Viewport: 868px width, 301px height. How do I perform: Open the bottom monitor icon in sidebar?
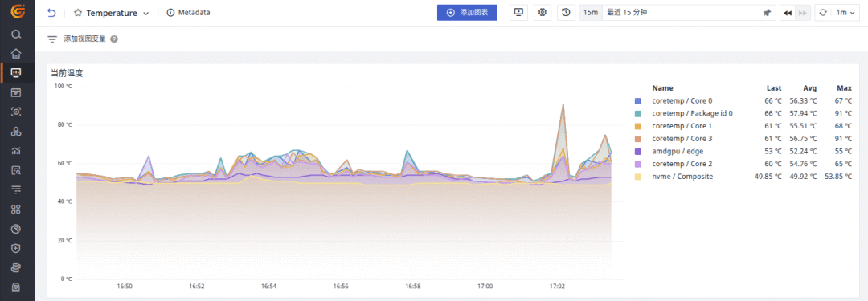point(16,287)
